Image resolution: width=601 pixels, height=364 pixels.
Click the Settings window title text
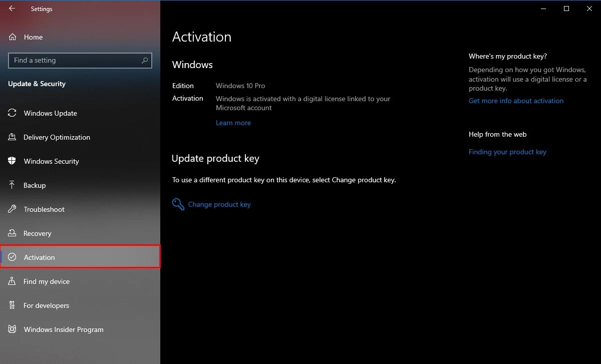[x=42, y=9]
